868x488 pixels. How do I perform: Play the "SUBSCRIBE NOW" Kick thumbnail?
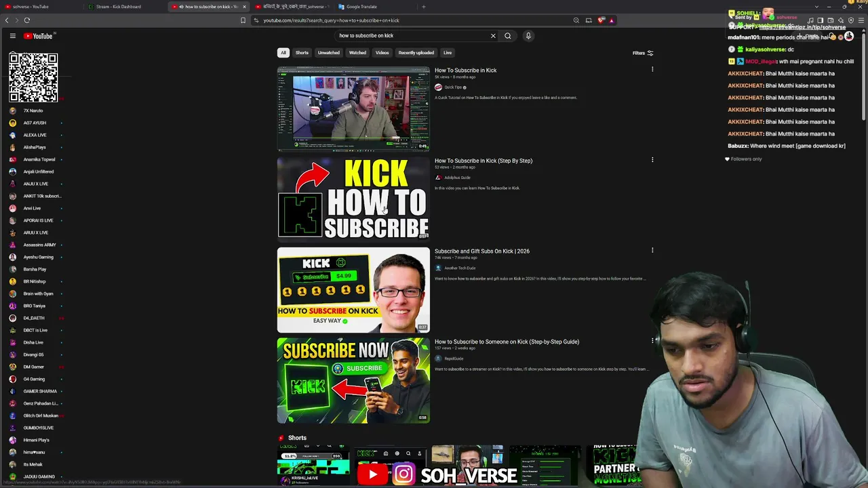pos(353,380)
